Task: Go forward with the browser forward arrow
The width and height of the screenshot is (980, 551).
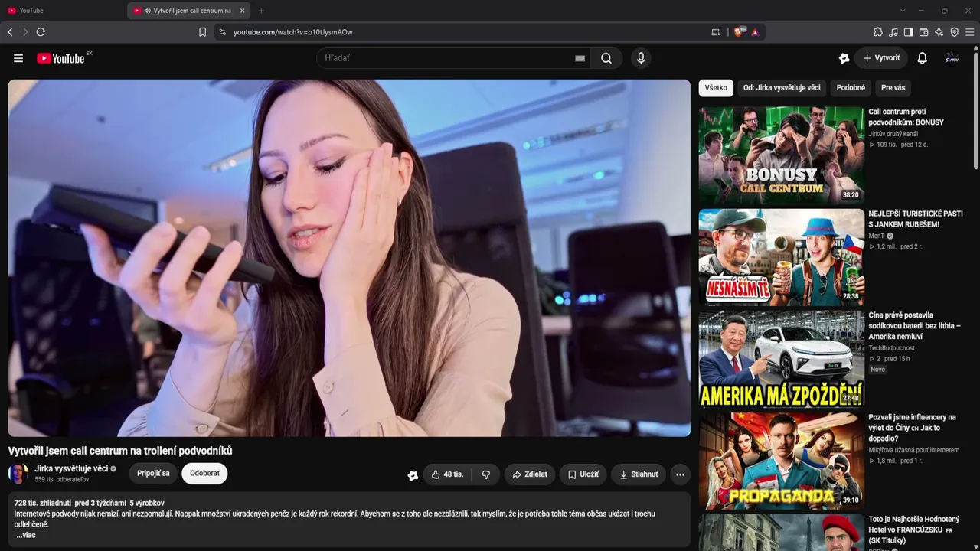Action: point(25,32)
